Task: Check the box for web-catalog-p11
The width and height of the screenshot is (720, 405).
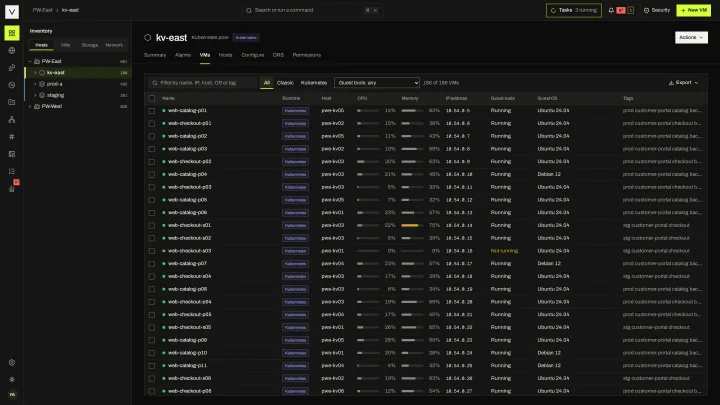Action: tap(152, 366)
